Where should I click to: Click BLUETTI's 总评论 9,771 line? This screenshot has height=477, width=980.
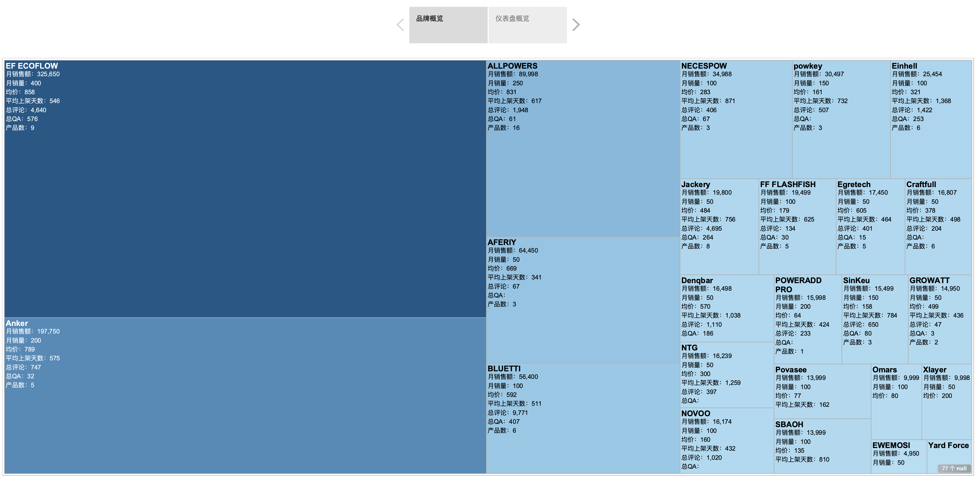508,413
